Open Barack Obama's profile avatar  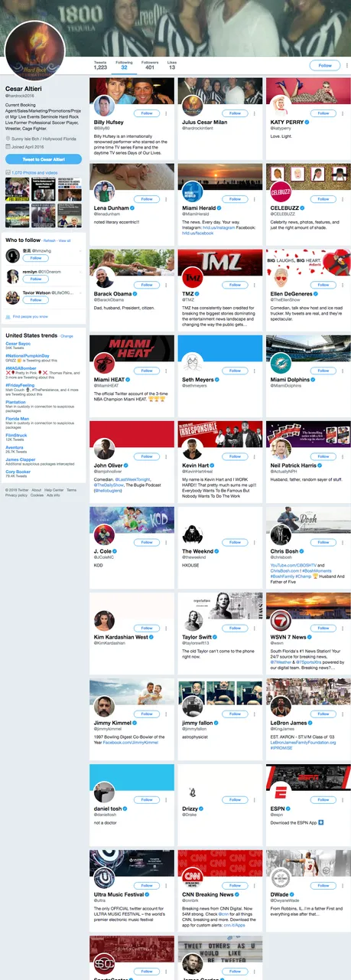(x=104, y=278)
